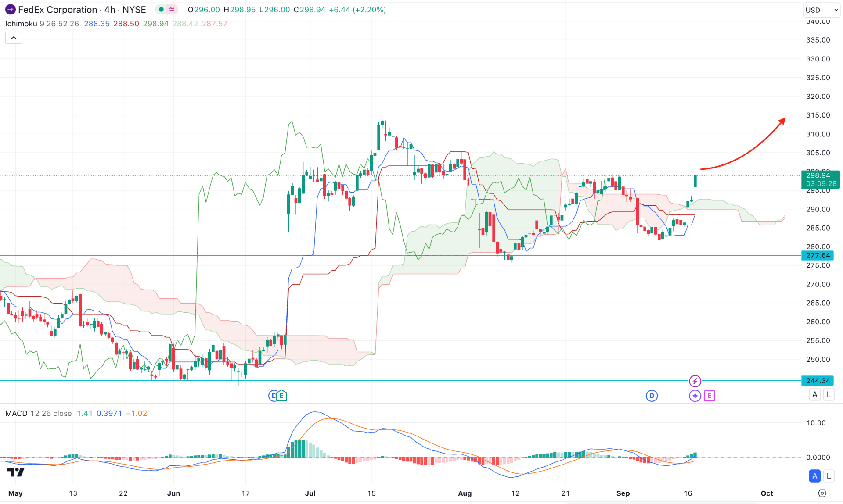Click the blue D dividend marker near June
Image resolution: width=843 pixels, height=504 pixels.
272,396
